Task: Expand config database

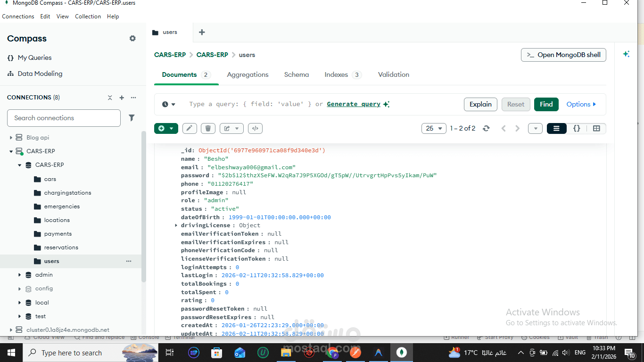Action: tap(20, 288)
